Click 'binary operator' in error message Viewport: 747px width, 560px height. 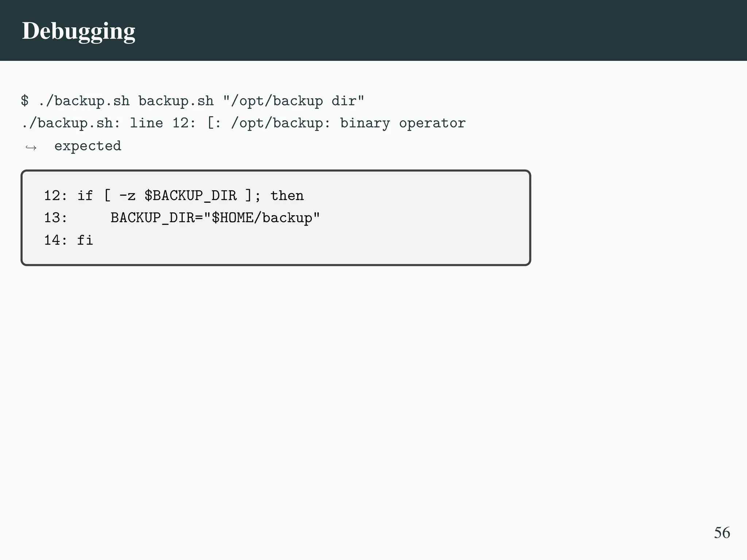403,123
